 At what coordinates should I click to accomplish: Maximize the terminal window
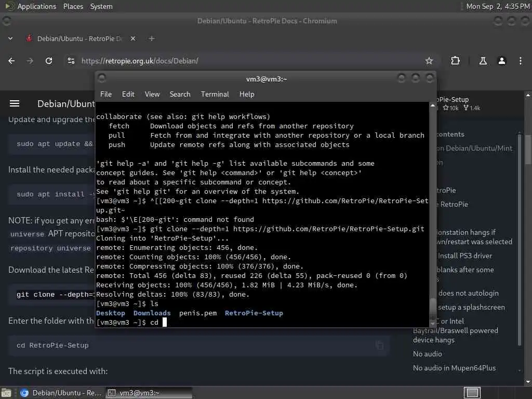(x=416, y=78)
